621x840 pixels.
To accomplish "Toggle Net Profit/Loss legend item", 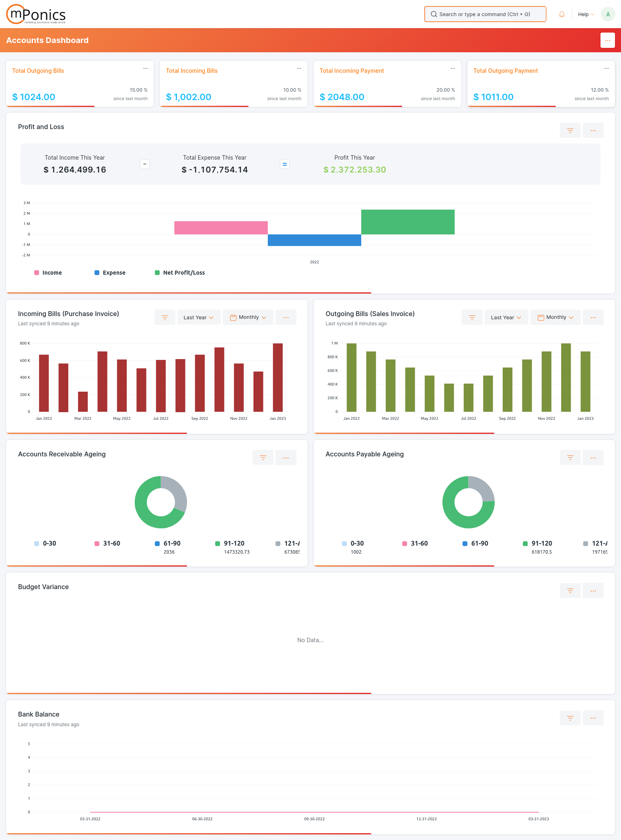I will coord(180,273).
